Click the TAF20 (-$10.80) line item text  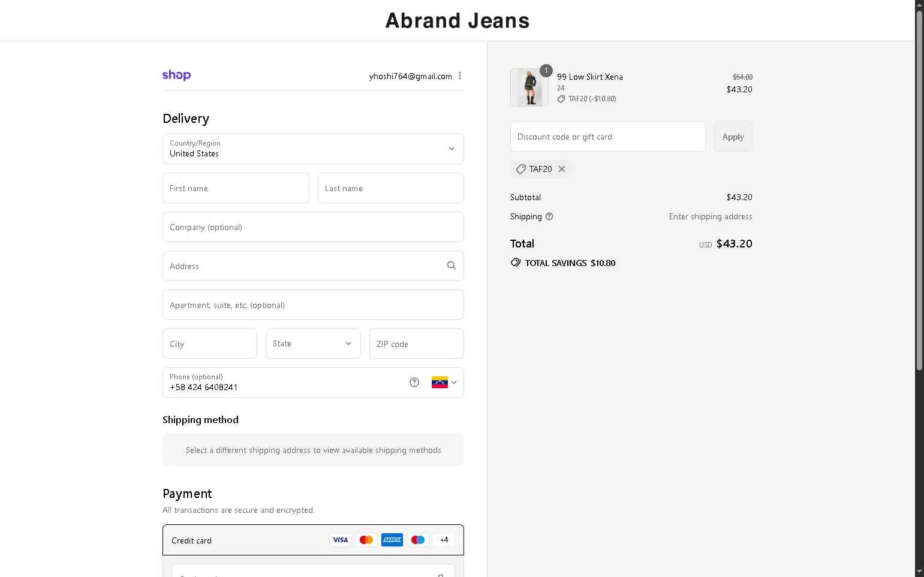click(x=592, y=99)
